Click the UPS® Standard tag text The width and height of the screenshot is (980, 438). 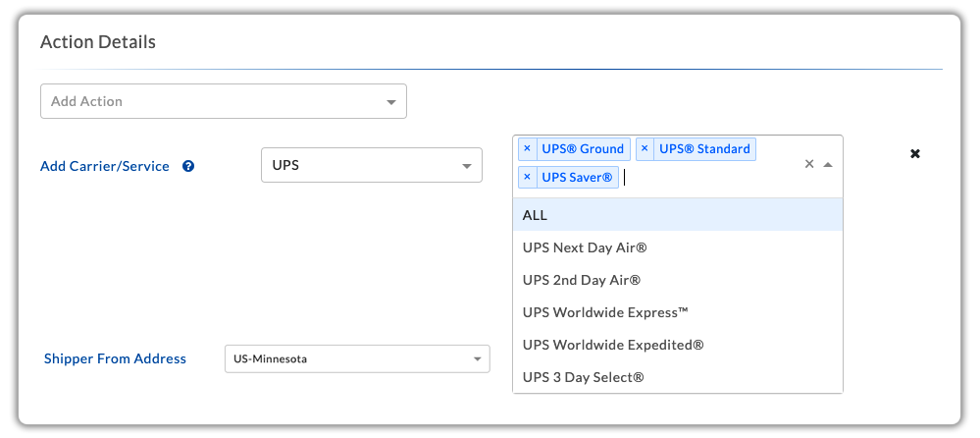point(704,149)
